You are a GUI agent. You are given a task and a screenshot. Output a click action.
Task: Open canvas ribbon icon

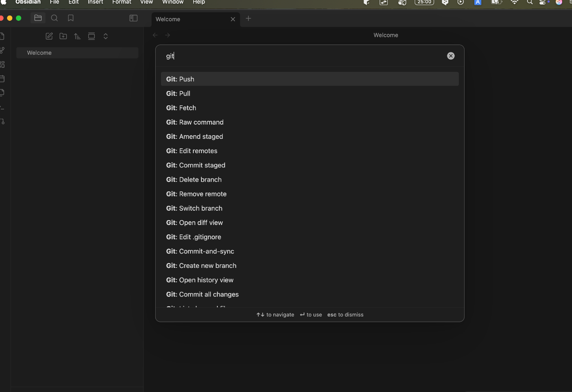(2, 65)
